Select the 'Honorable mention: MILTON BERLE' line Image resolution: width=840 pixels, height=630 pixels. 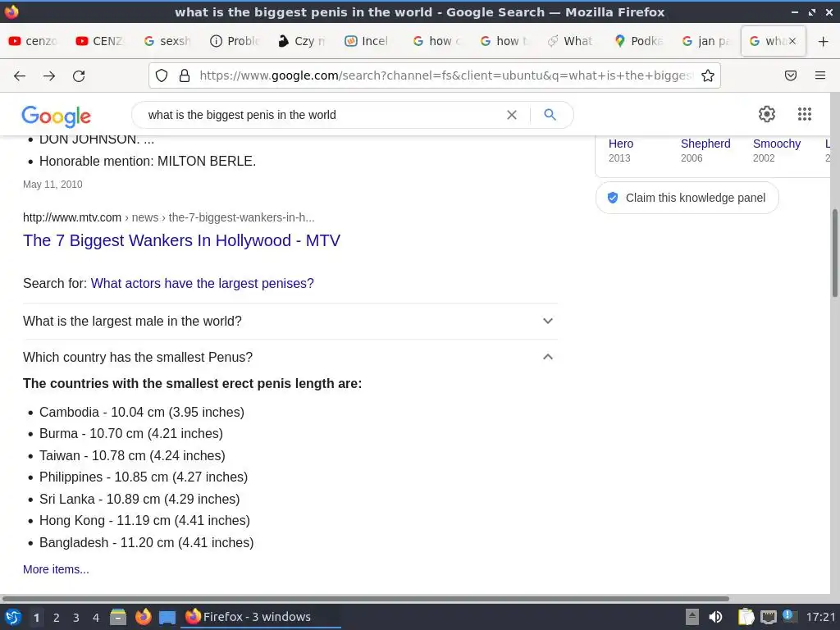pos(148,162)
